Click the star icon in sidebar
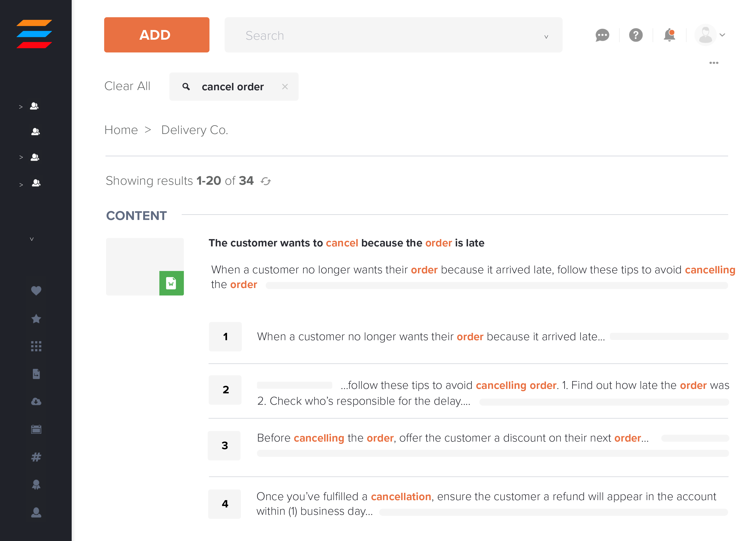756x541 pixels. pyautogui.click(x=36, y=319)
